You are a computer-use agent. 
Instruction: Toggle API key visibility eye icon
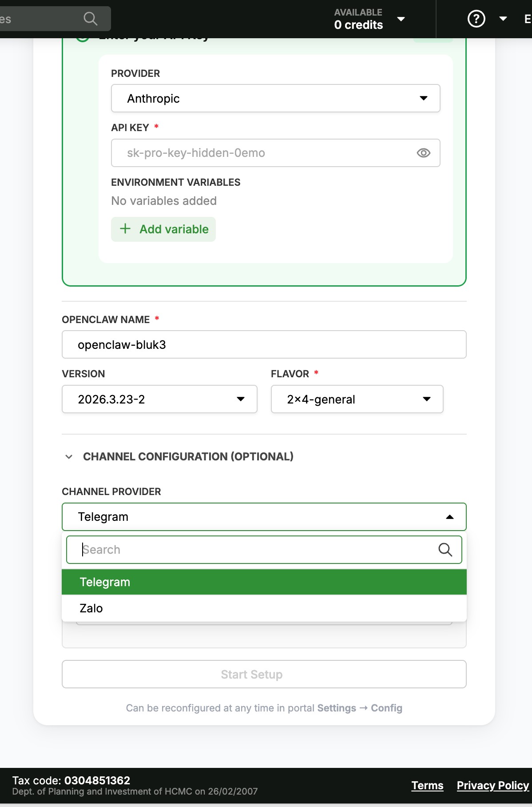[x=423, y=153]
